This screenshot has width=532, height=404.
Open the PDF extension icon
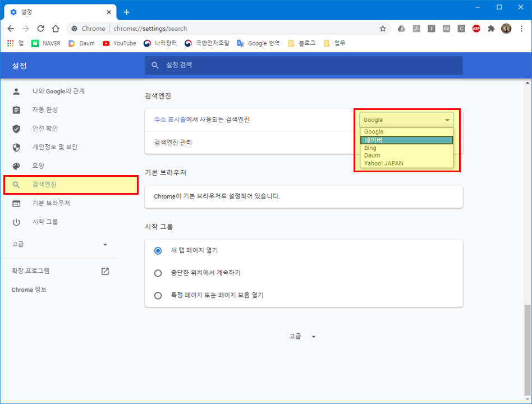tap(416, 29)
